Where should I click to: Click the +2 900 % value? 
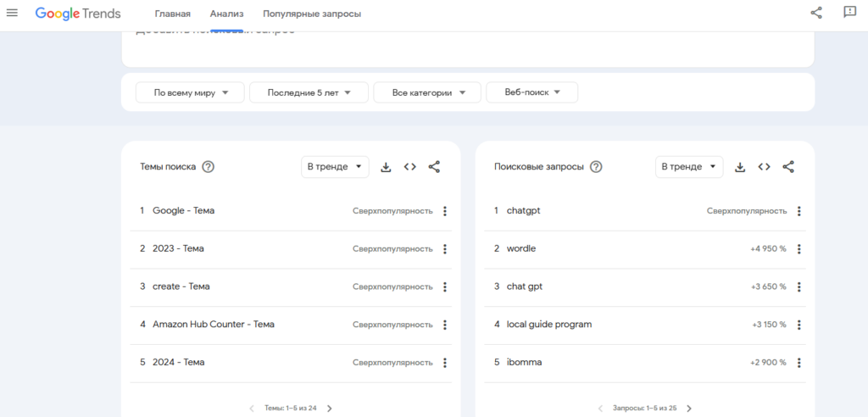tap(768, 363)
